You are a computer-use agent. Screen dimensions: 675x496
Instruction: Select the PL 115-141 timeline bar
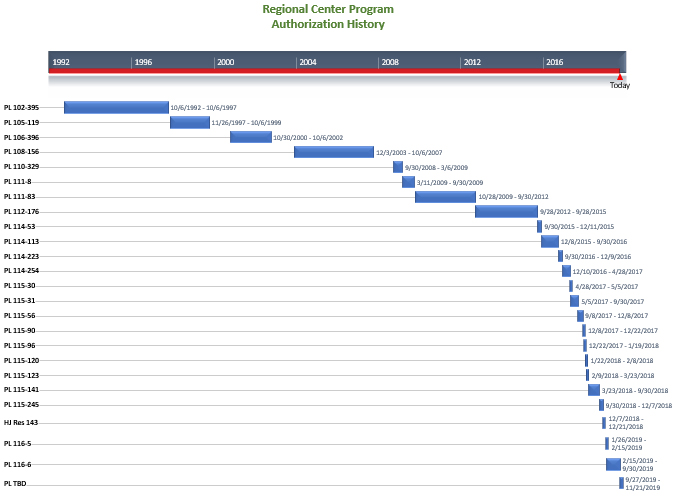point(594,390)
